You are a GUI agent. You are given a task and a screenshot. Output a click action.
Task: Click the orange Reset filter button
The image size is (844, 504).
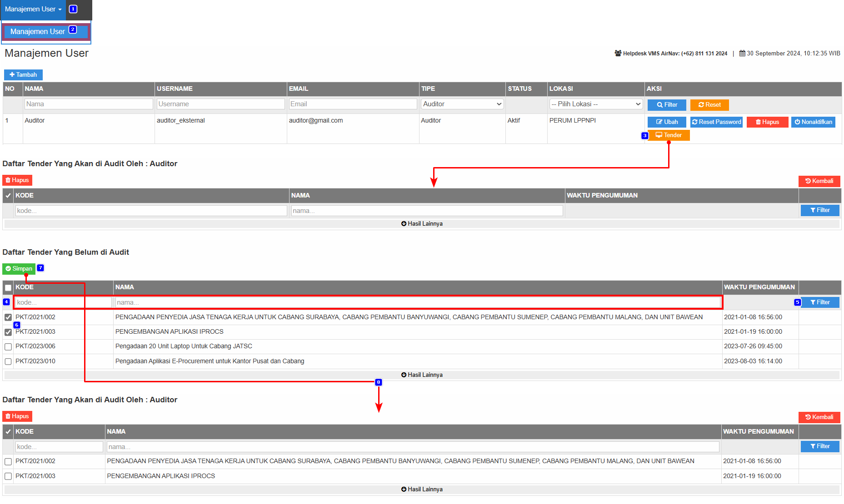[x=709, y=105]
